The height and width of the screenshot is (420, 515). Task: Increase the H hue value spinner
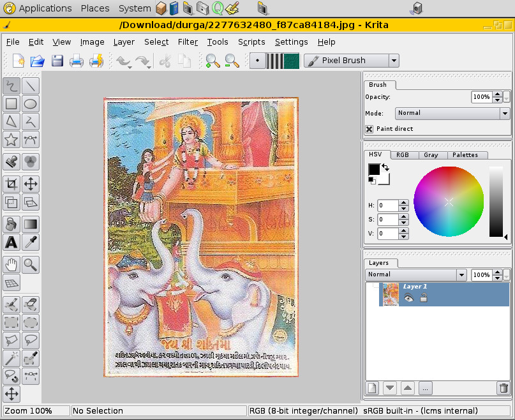[x=403, y=202]
